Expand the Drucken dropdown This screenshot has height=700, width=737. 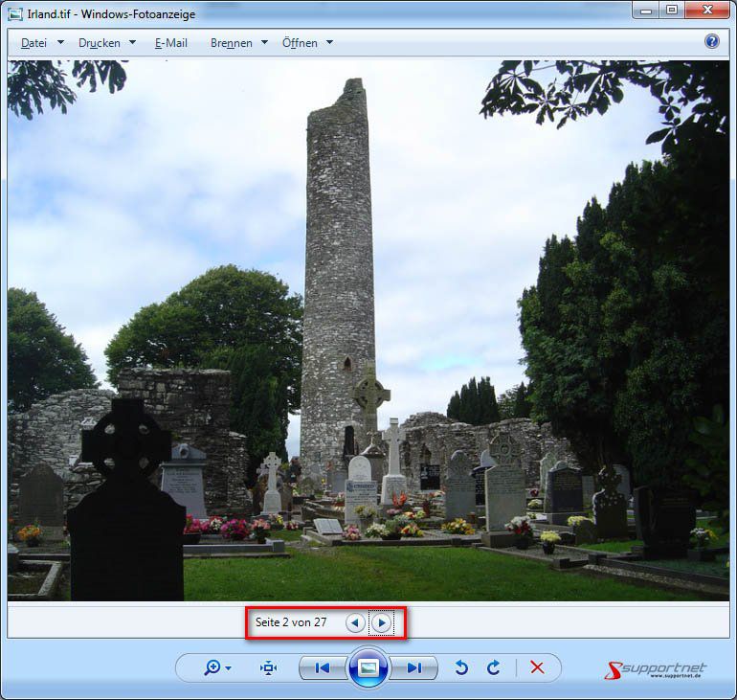coord(107,43)
